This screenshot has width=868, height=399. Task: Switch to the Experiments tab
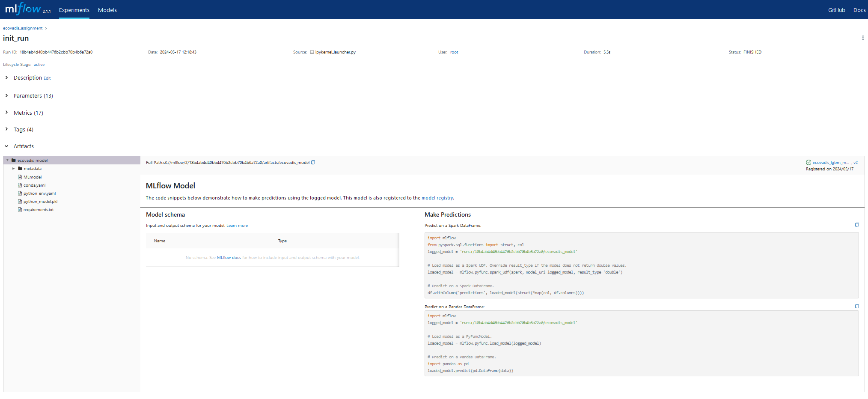pos(74,10)
